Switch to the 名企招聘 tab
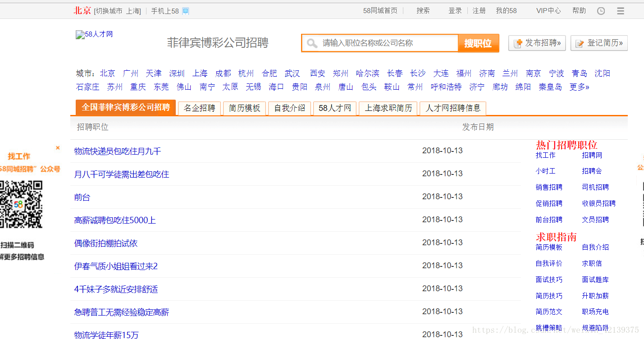 point(199,108)
